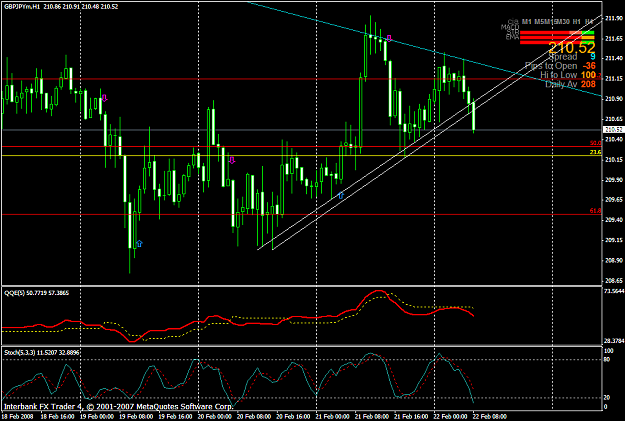Click the 21 Feb 00:00 time label
Image resolution: width=625 pixels, height=421 pixels.
[x=332, y=417]
